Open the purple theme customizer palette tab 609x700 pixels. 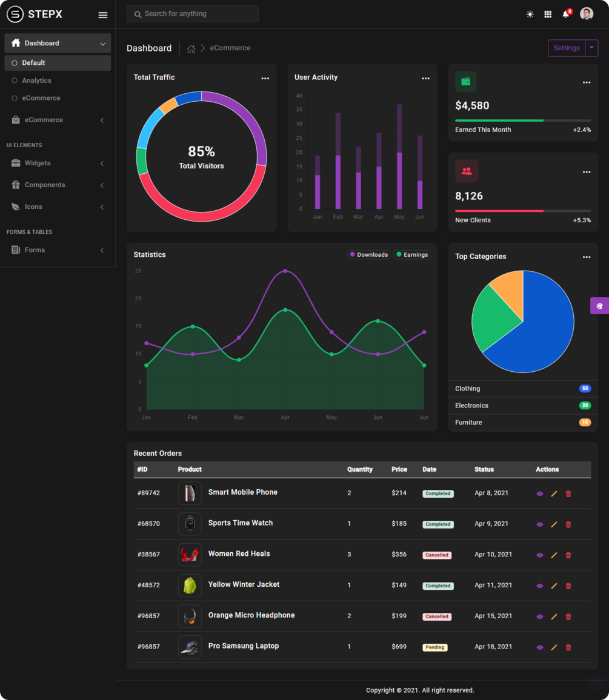600,306
